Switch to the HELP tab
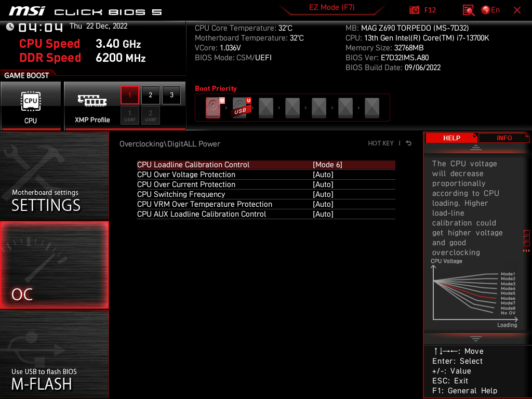The image size is (532, 399). click(x=451, y=138)
